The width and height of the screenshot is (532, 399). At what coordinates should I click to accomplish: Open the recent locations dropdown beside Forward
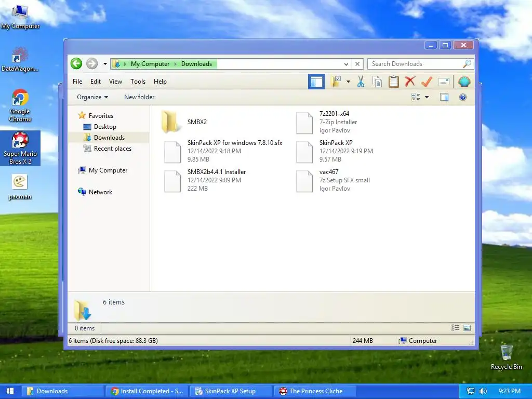pos(105,64)
